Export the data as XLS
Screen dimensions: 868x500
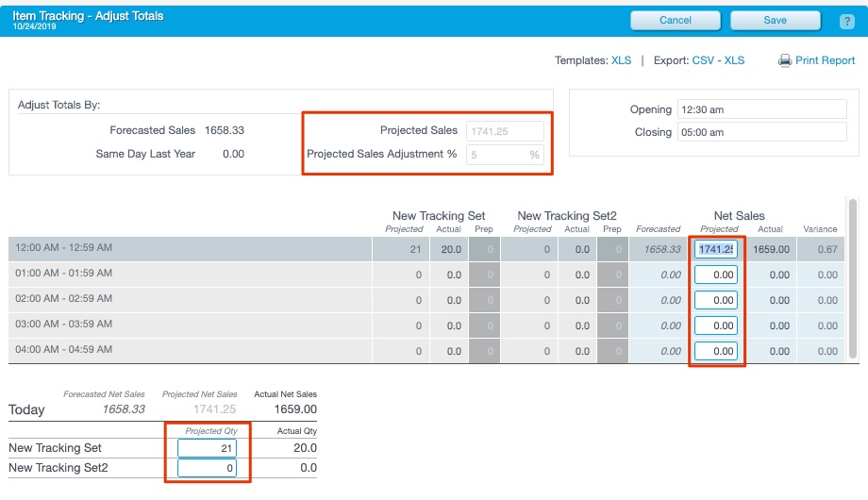[x=734, y=60]
